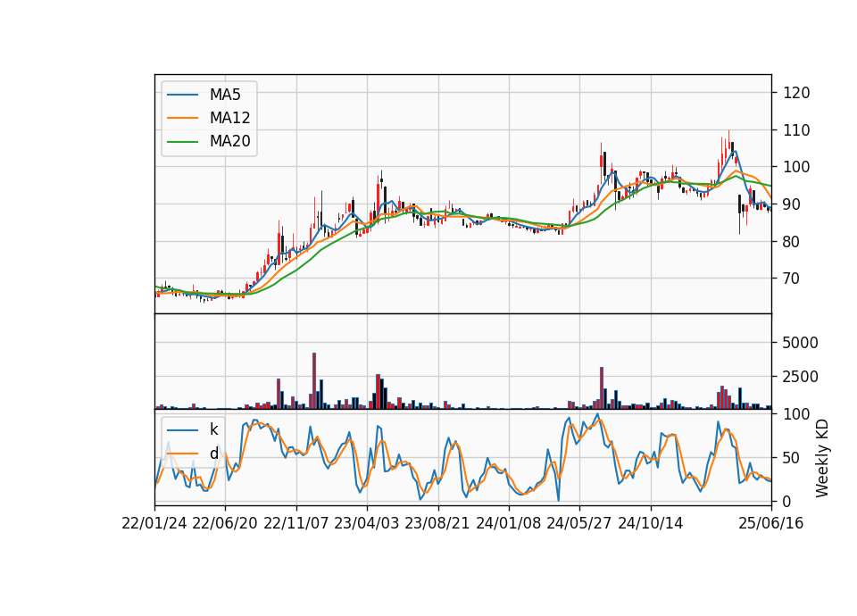Click the MA12 legend label
This screenshot has width=857, height=616.
(229, 118)
